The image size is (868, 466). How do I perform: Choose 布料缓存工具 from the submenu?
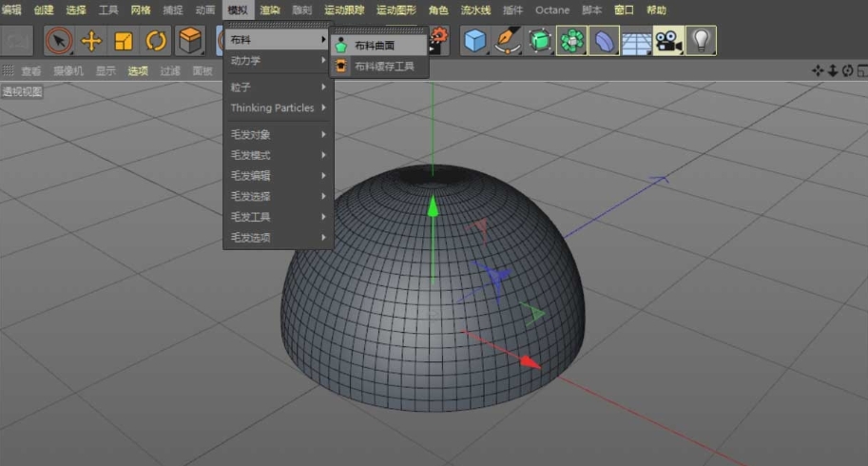point(383,67)
